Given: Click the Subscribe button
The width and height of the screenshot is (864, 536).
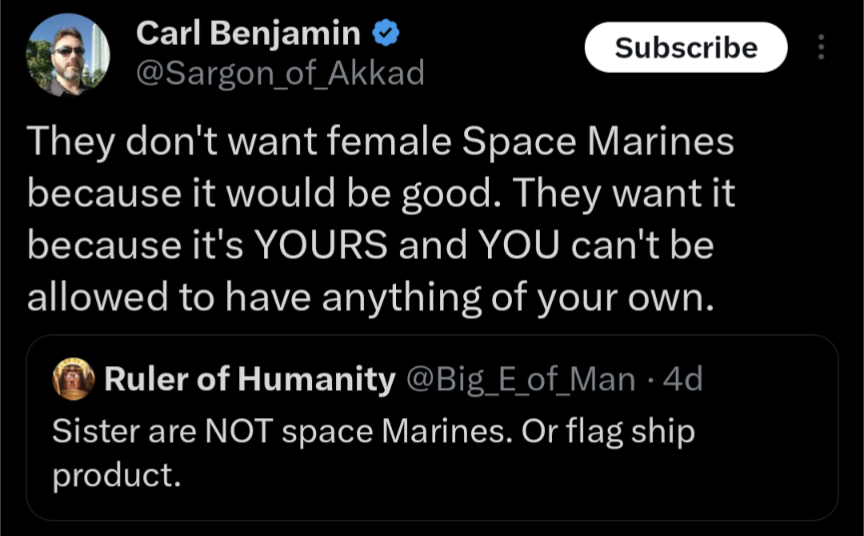Looking at the screenshot, I should (686, 47).
